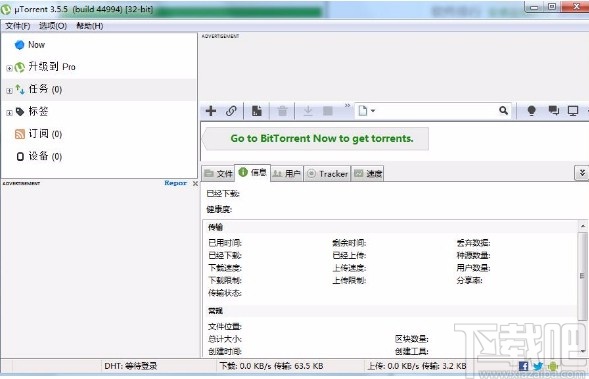Show more toolbar buttons chevron
This screenshot has width=589, height=379.
(x=347, y=106)
